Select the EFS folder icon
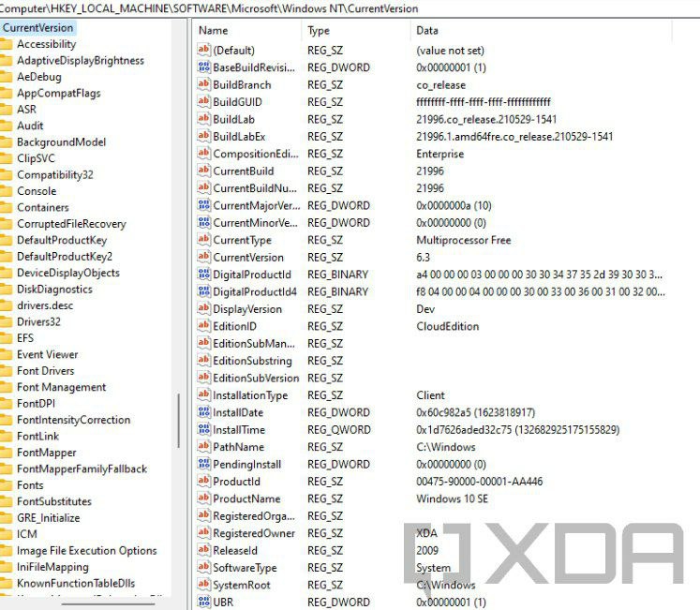This screenshot has width=700, height=610. coord(6,337)
